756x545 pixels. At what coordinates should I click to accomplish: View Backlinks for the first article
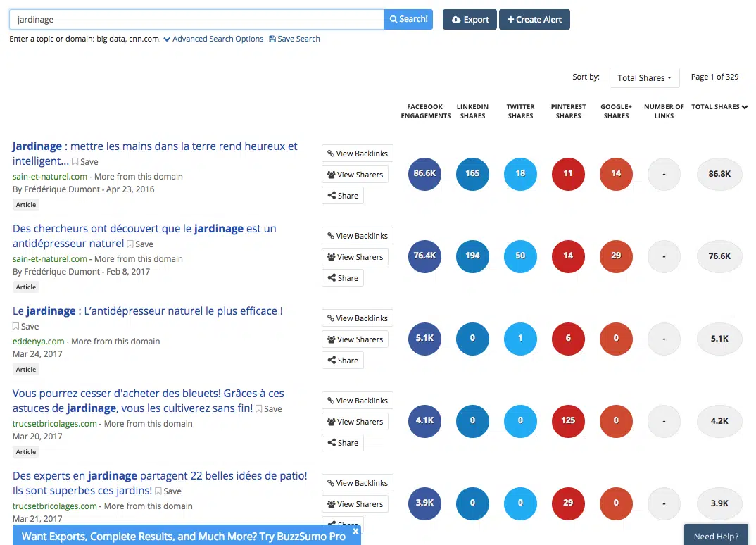(357, 154)
